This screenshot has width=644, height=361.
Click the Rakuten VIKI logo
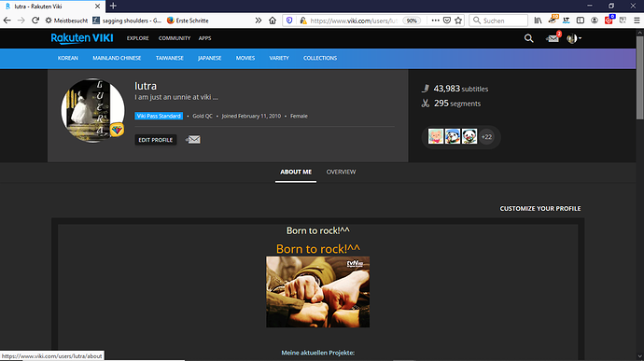pos(82,38)
